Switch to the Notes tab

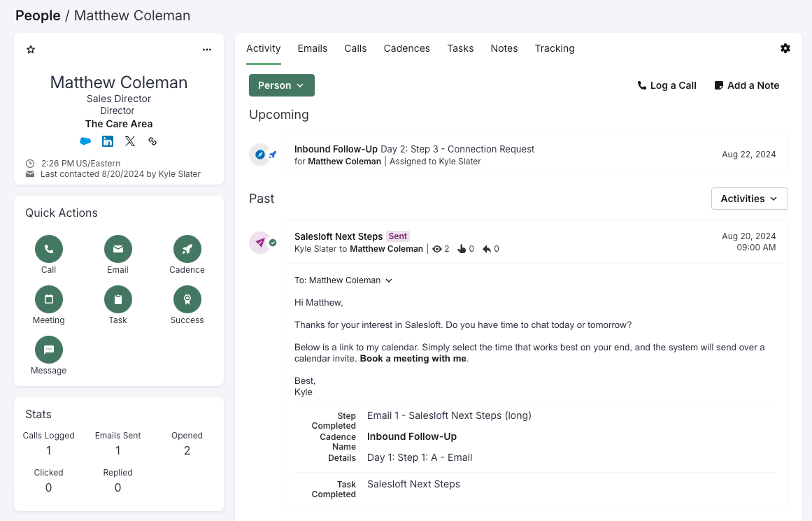coord(504,48)
